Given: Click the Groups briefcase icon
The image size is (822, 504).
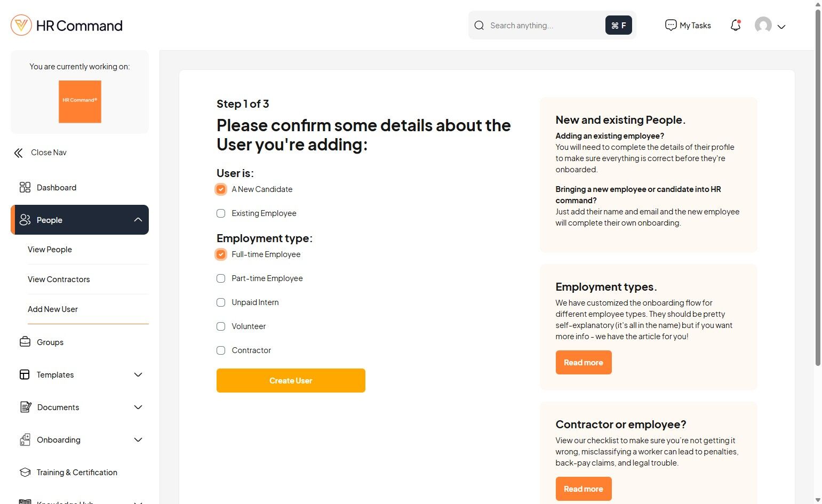Looking at the screenshot, I should [x=25, y=342].
